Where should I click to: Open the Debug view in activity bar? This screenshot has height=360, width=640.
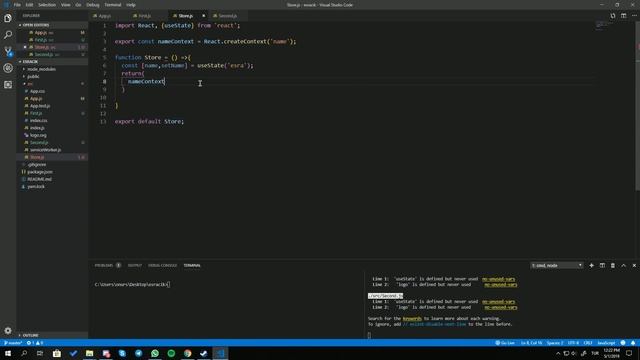coord(8,68)
